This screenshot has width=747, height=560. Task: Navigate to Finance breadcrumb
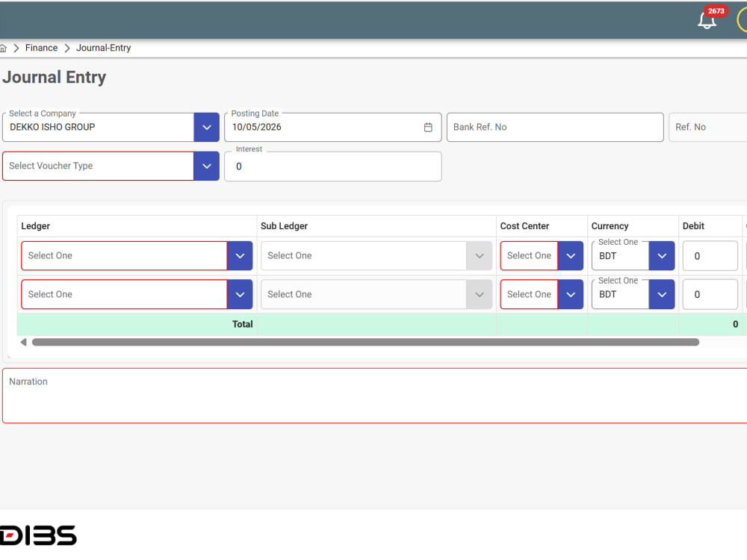click(41, 48)
